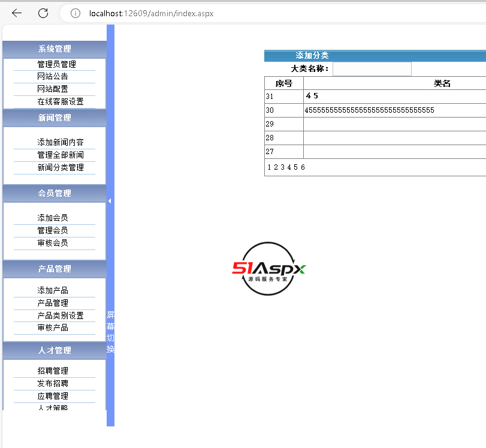486x448 pixels.
Task: Open 管理员管理 in the sidebar
Action: click(56, 64)
